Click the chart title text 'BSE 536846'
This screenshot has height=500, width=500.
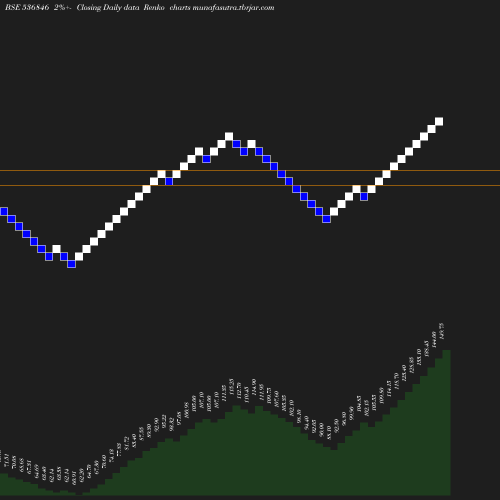pos(27,8)
